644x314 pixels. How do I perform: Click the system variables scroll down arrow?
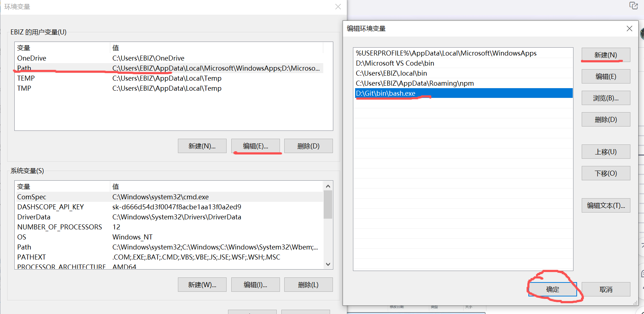click(x=328, y=264)
